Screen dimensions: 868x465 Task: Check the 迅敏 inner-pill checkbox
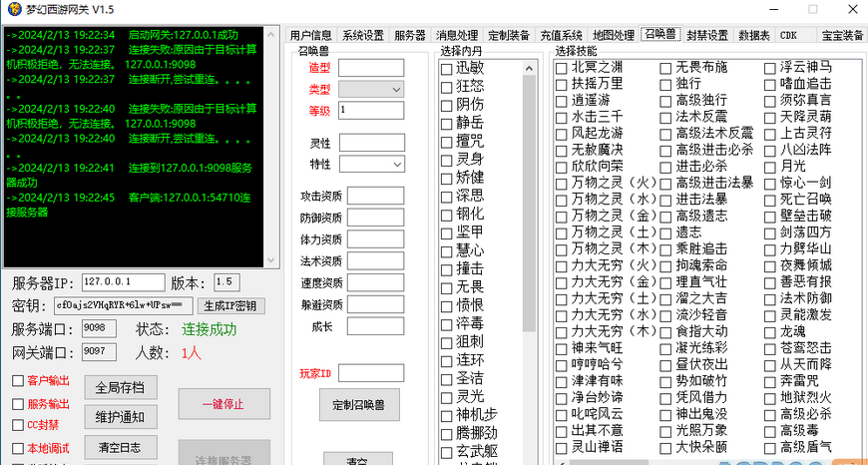point(446,69)
